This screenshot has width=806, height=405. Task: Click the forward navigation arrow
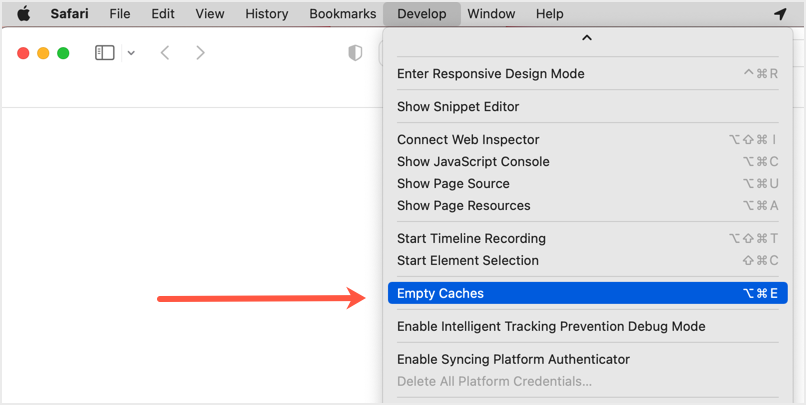(x=200, y=53)
